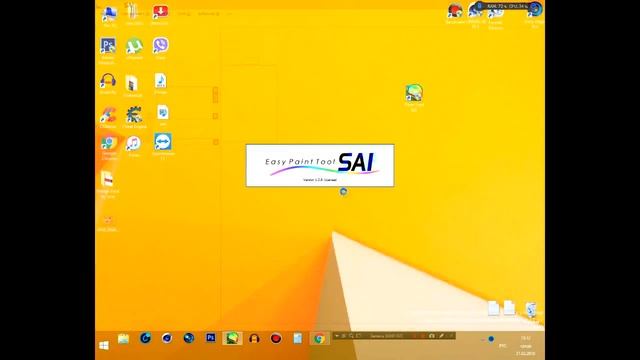
Task: Open the Photoshop desktop shortcut
Action: tap(108, 46)
